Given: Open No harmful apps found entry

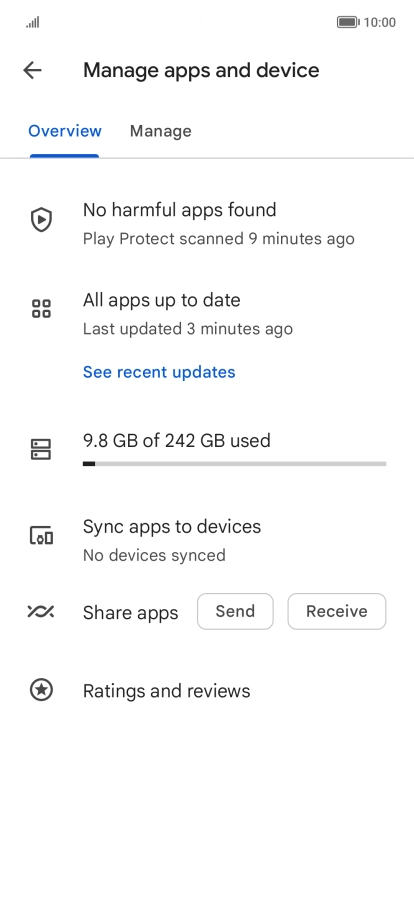Looking at the screenshot, I should tap(207, 223).
